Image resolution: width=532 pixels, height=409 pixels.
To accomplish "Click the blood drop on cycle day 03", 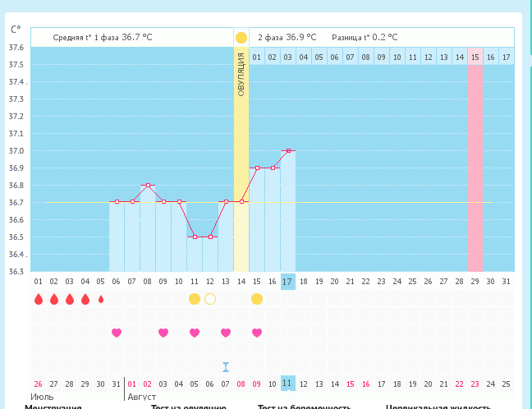I will [x=69, y=299].
